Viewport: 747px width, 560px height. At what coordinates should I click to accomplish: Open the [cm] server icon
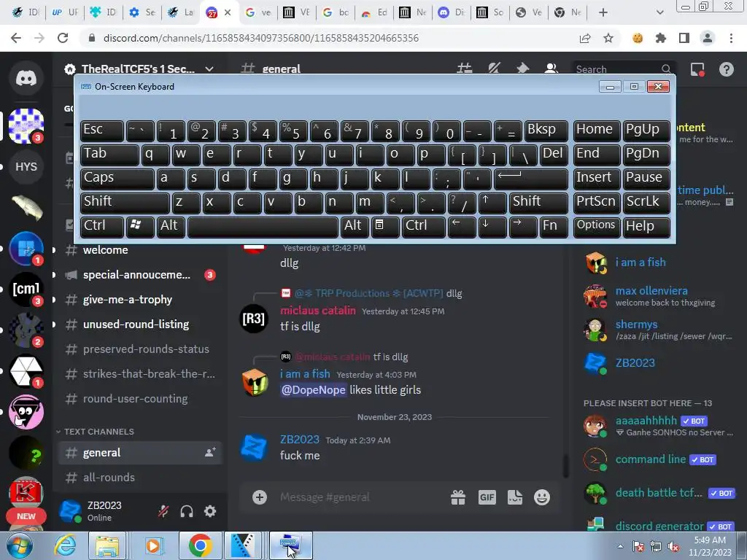(26, 289)
